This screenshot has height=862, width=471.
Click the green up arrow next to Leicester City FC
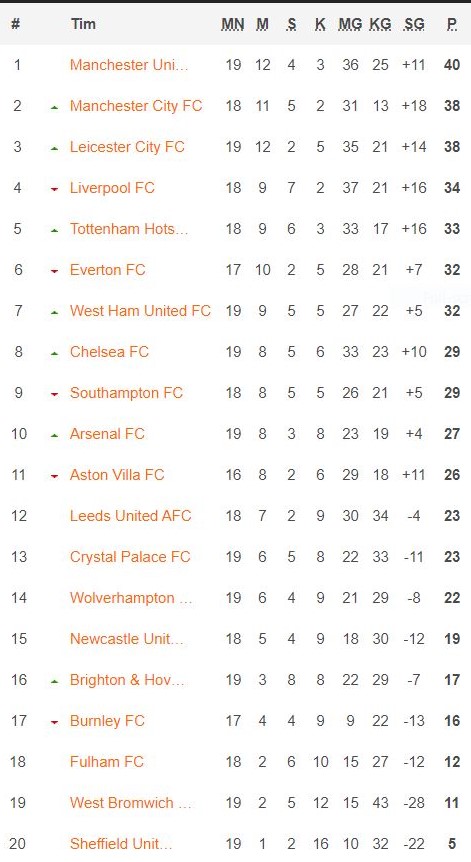(x=54, y=148)
